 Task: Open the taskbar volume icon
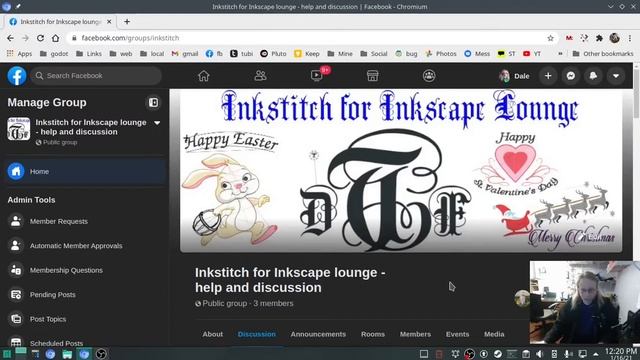coord(540,354)
